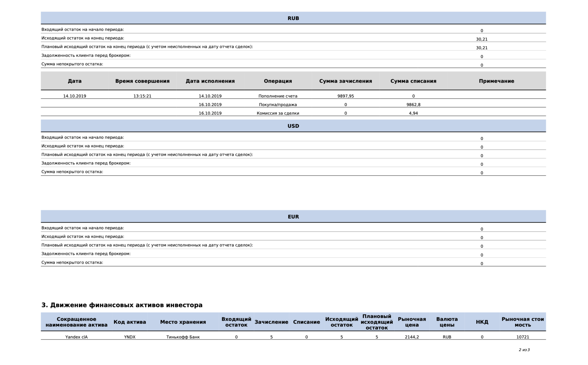Select 'Плановый исходящий остаток' label under EUR

click(147, 245)
